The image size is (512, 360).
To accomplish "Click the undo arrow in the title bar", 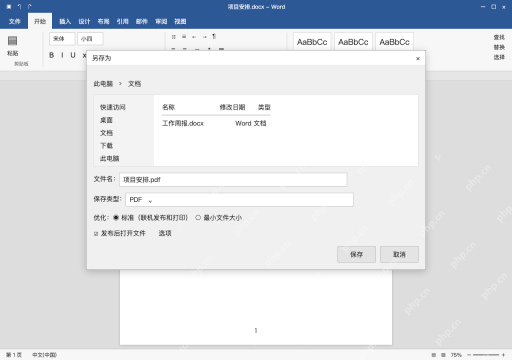I will 19,7.
